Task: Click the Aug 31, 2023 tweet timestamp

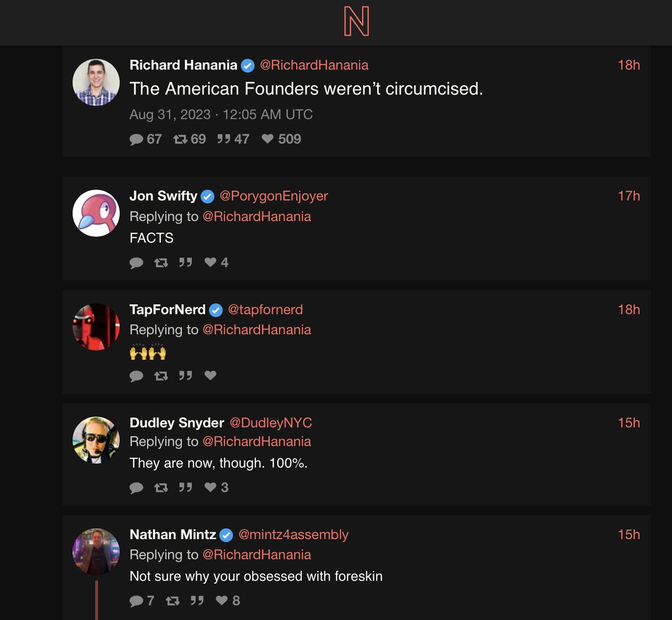Action: click(x=221, y=115)
